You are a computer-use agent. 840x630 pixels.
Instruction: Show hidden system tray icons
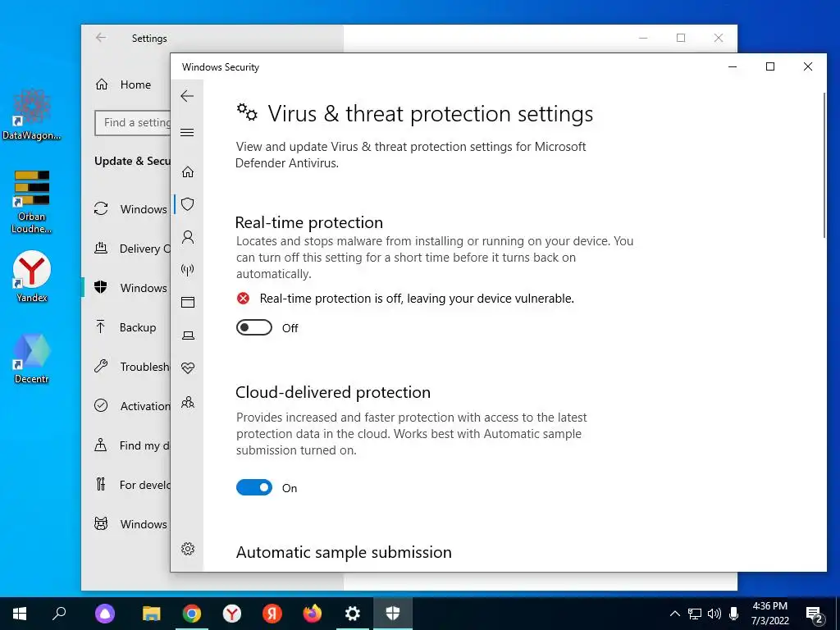pyautogui.click(x=675, y=614)
